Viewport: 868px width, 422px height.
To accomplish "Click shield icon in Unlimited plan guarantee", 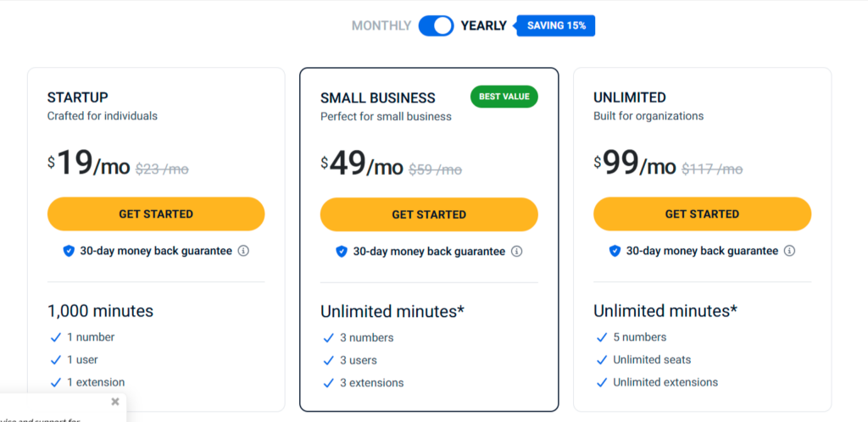I will tap(615, 251).
